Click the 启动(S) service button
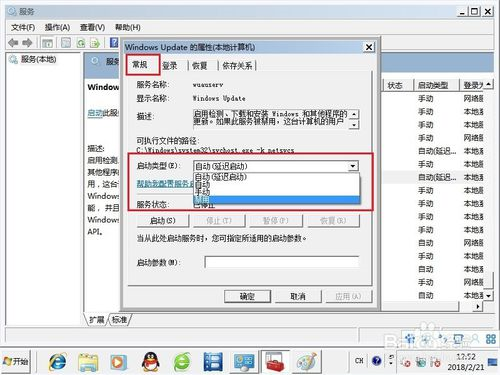 pyautogui.click(x=163, y=221)
